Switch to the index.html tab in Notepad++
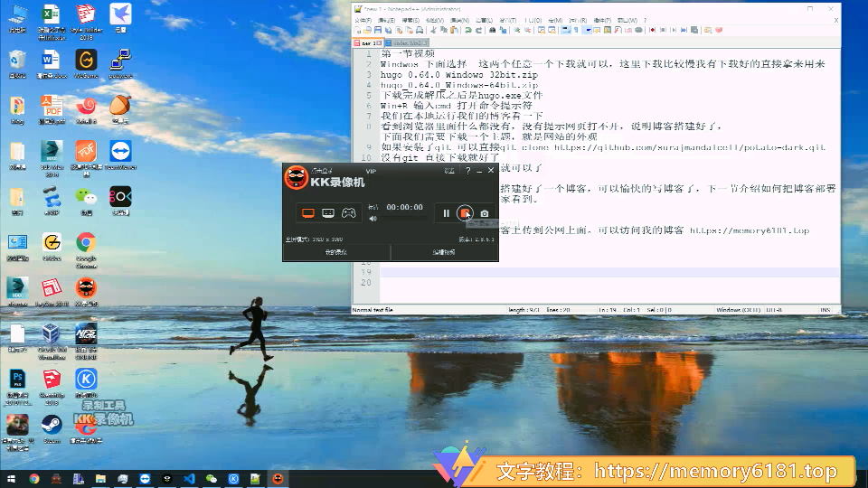The height and width of the screenshot is (488, 868). 407,42
